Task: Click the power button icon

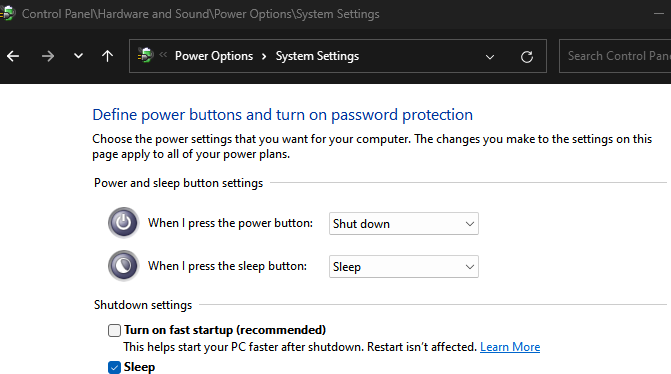Action: point(123,223)
